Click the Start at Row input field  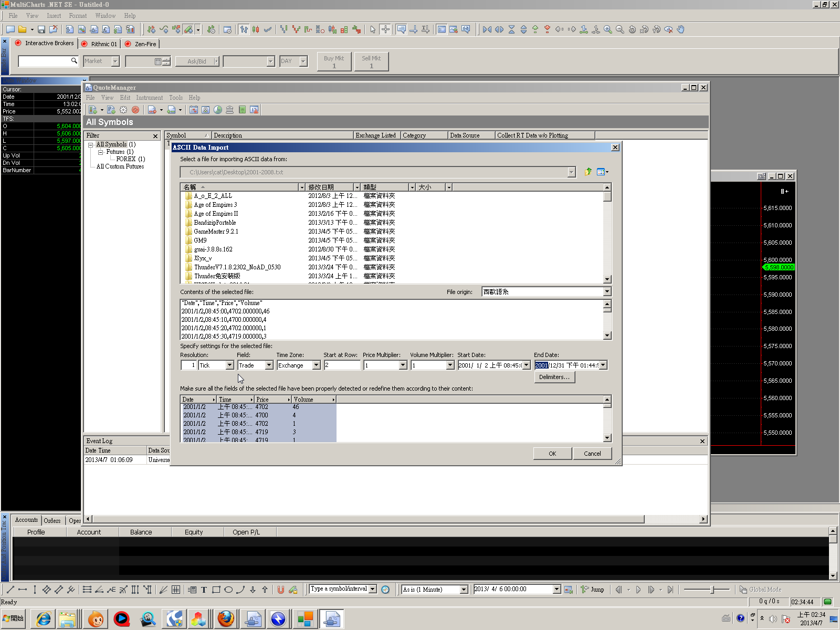click(342, 365)
